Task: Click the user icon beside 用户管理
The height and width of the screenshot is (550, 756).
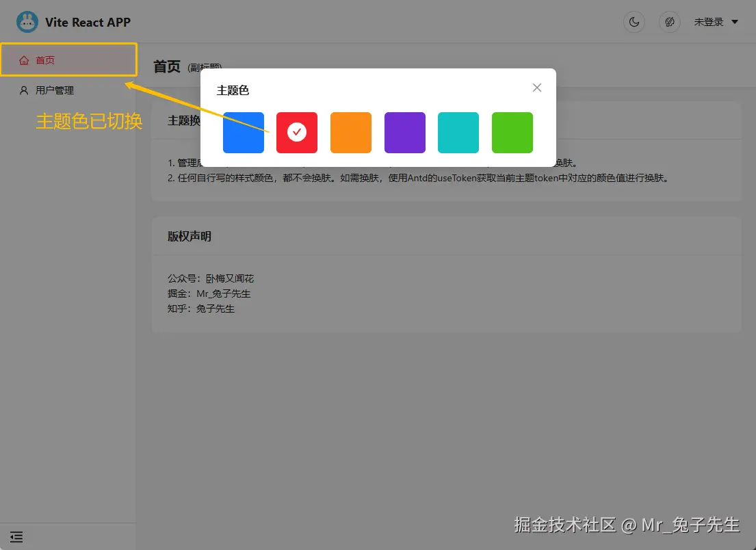Action: click(23, 90)
